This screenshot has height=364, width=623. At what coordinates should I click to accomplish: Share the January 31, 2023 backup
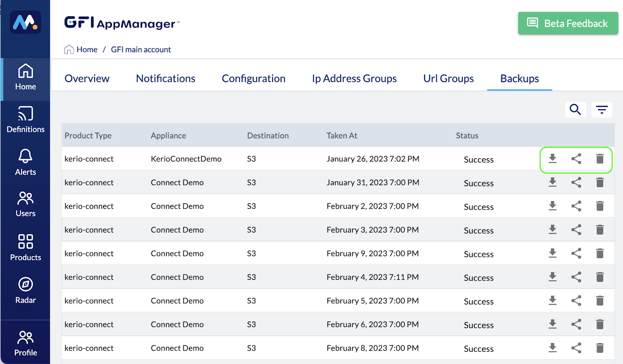tap(576, 182)
